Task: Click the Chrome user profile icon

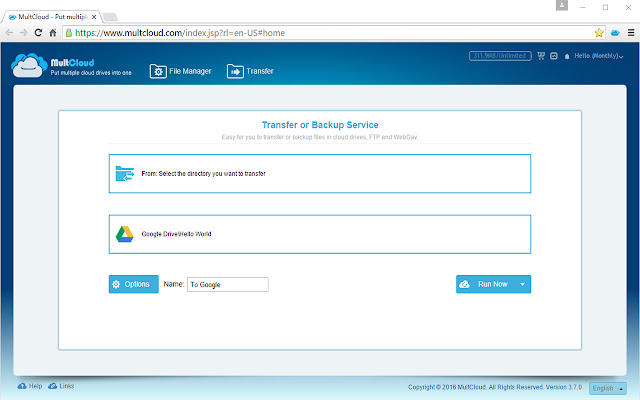Action: tap(562, 6)
